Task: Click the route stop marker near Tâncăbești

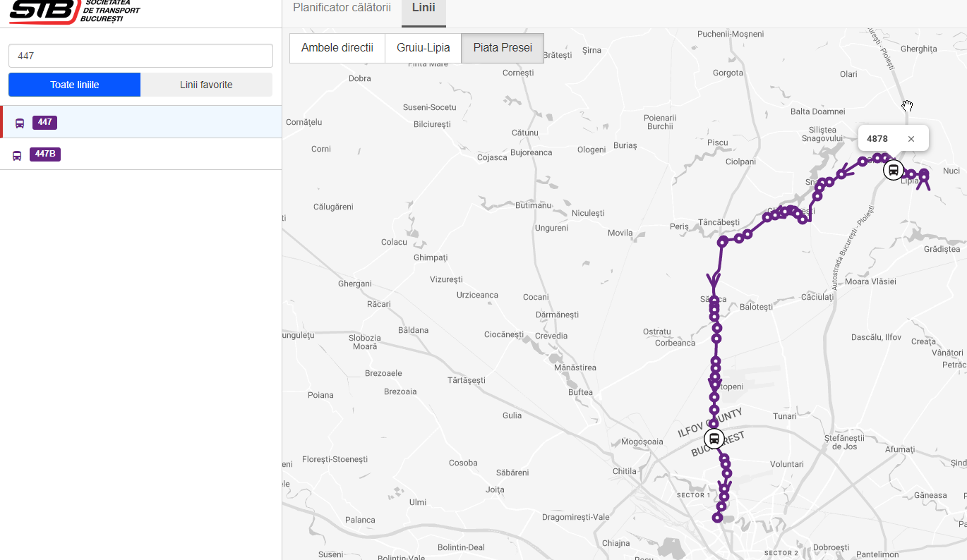Action: [x=723, y=242]
